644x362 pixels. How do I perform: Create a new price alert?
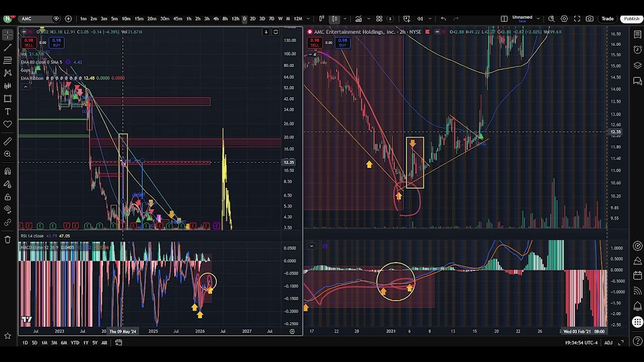tap(407, 19)
